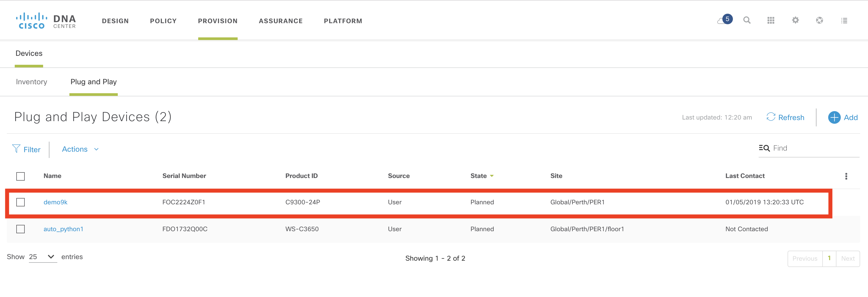The height and width of the screenshot is (297, 868).
Task: Click the search magnifier icon in header
Action: click(747, 20)
